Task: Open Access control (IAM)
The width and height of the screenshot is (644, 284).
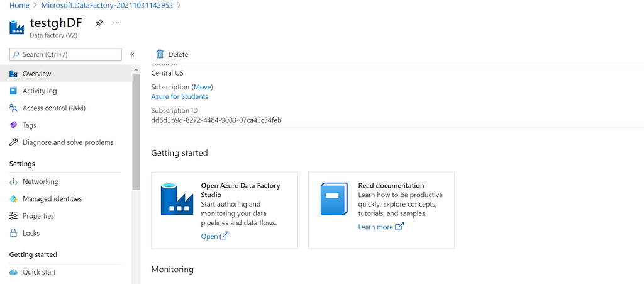Action: [65, 108]
